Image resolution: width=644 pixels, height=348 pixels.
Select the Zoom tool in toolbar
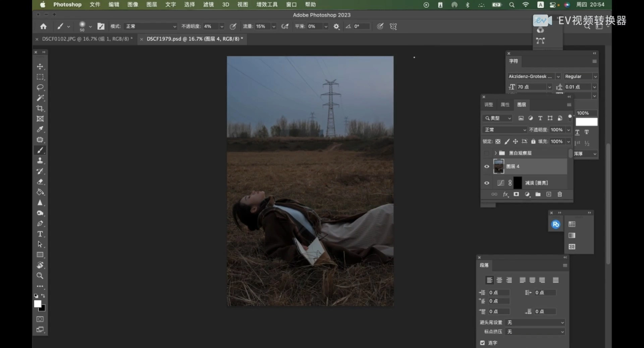coord(40,276)
